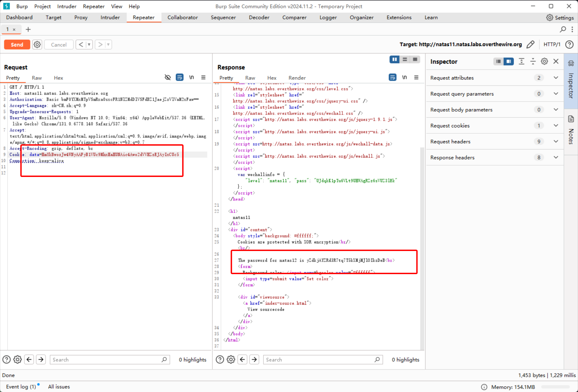
Task: Switch to the Intruder tab
Action: (110, 17)
